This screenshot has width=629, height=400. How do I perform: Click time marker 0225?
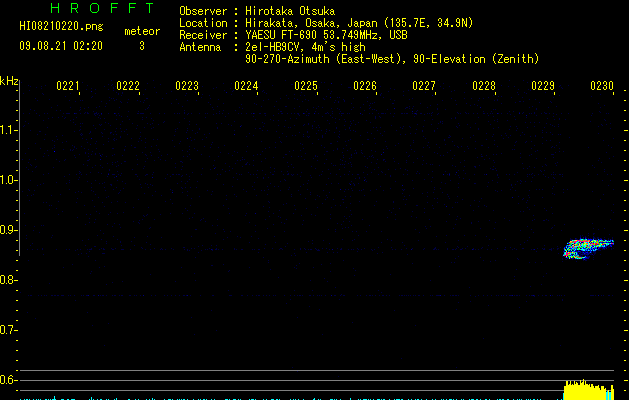(x=306, y=86)
